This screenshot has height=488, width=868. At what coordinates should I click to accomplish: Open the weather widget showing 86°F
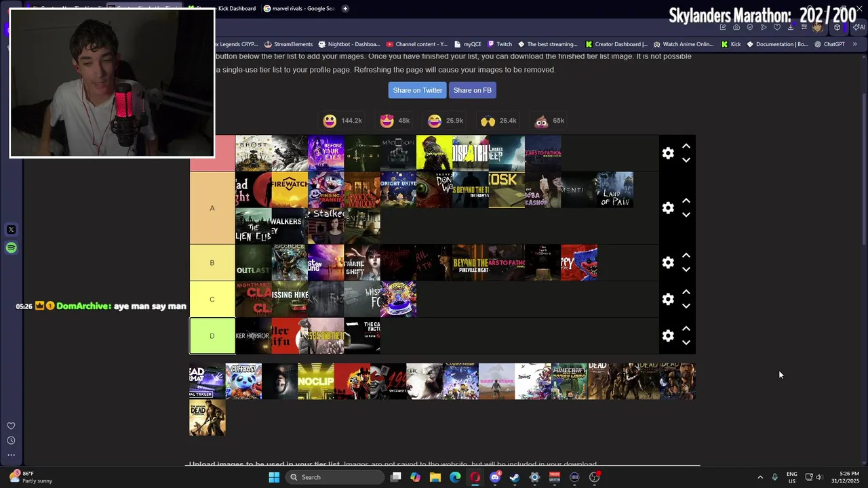pyautogui.click(x=32, y=477)
